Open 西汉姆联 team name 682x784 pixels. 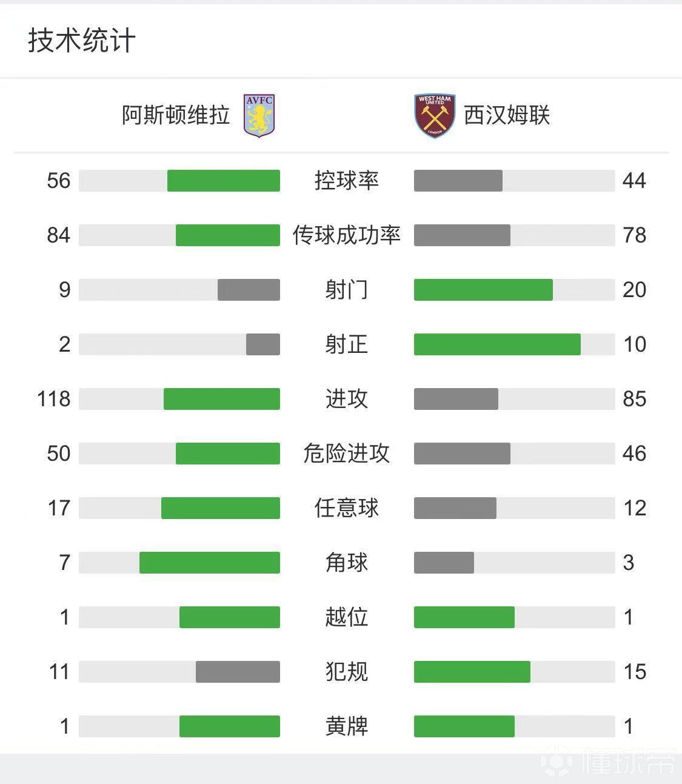[x=507, y=115]
